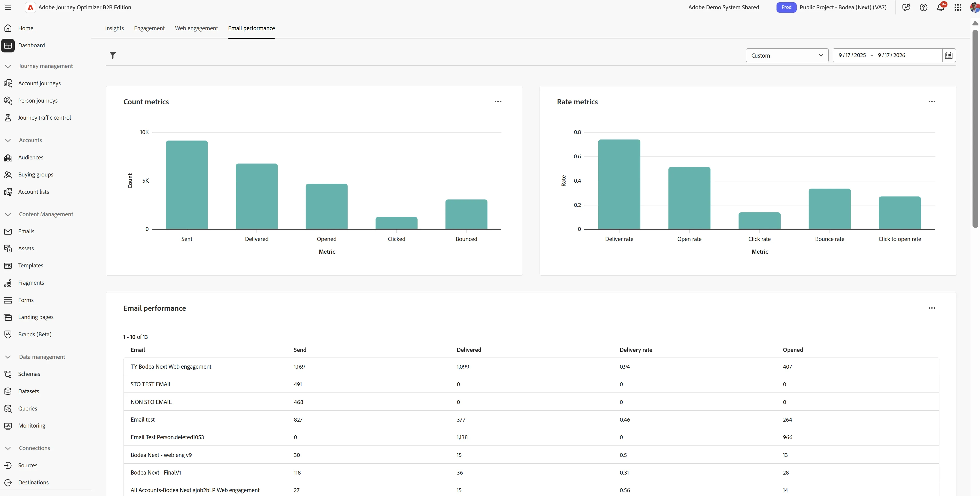This screenshot has width=980, height=496.
Task: Collapse the Data management section
Action: pyautogui.click(x=8, y=357)
